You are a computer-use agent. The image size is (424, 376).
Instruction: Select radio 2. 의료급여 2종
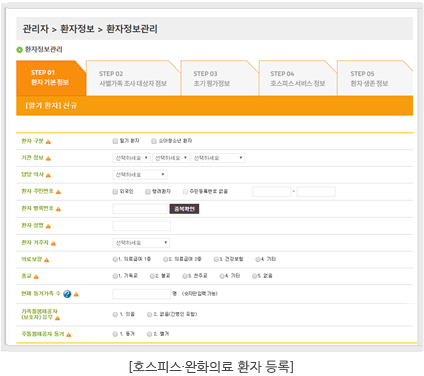pyautogui.click(x=165, y=259)
